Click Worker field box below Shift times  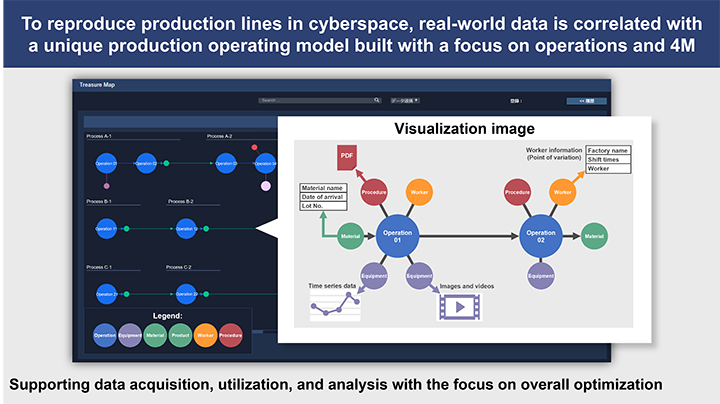pyautogui.click(x=608, y=168)
